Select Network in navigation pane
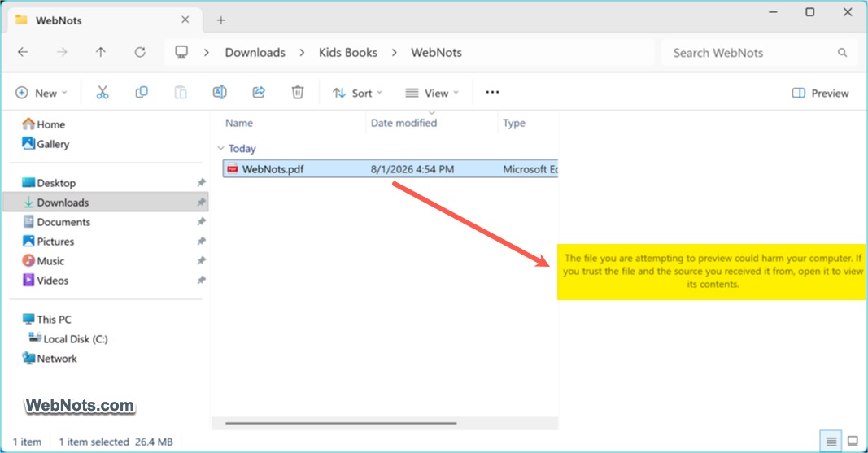This screenshot has width=868, height=453. point(56,359)
